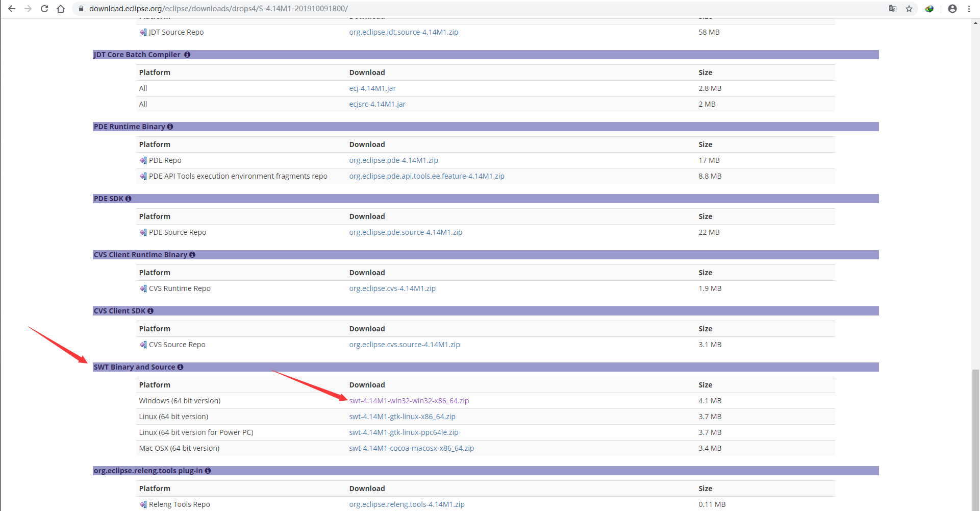
Task: Open the org.eclipse.releng.tools-4.14M1.zip link
Action: (407, 504)
